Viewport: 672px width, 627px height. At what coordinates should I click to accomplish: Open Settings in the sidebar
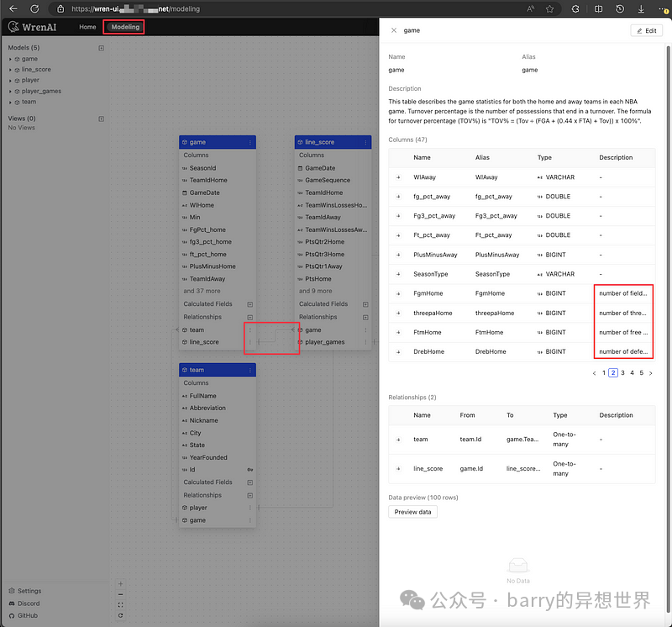25,591
